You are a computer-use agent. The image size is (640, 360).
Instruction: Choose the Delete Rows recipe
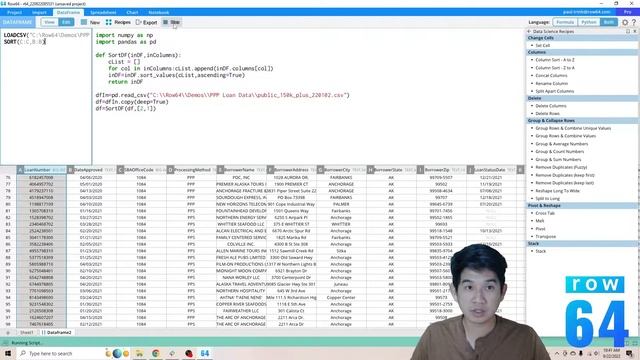(x=547, y=113)
